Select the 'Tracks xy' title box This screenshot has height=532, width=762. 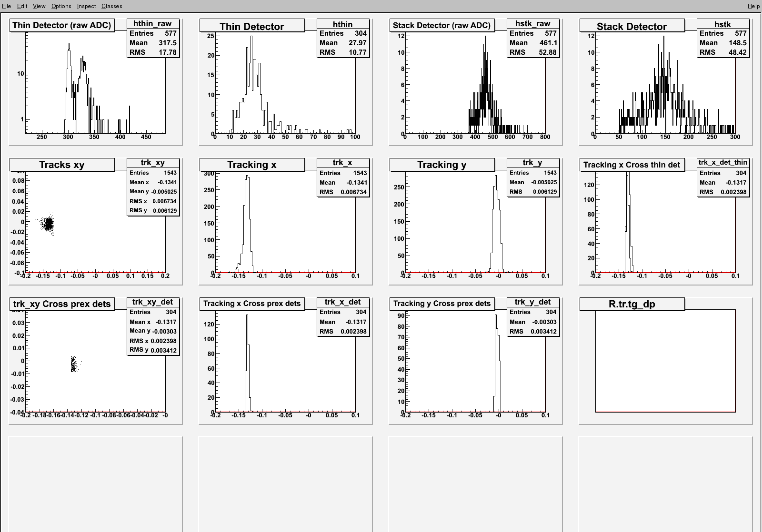coord(62,165)
